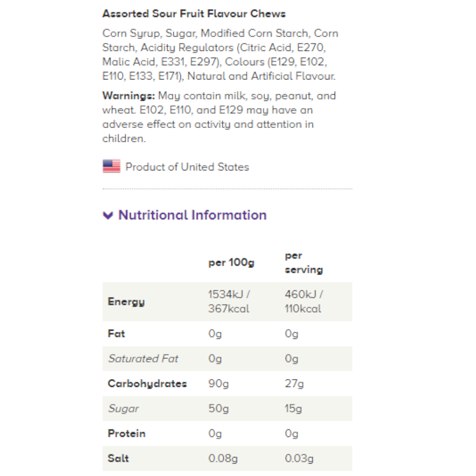The image size is (476, 476).
Task: Click the Warnings label
Action: point(128,96)
